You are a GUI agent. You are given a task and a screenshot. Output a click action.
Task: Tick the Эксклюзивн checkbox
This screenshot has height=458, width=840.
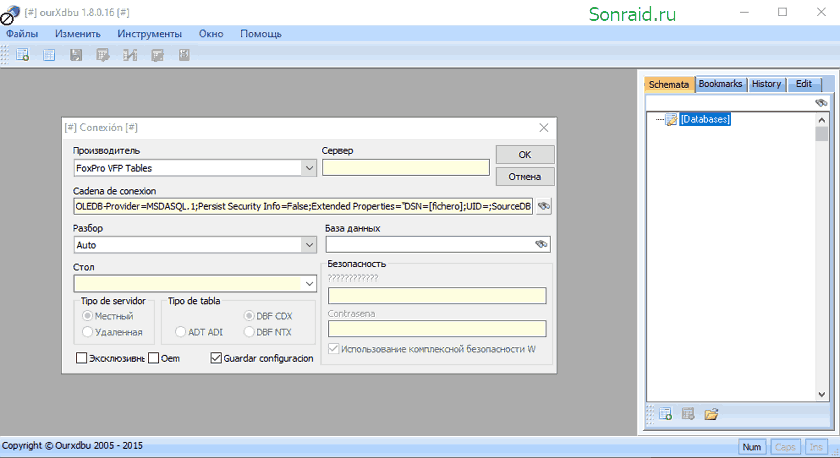point(81,358)
